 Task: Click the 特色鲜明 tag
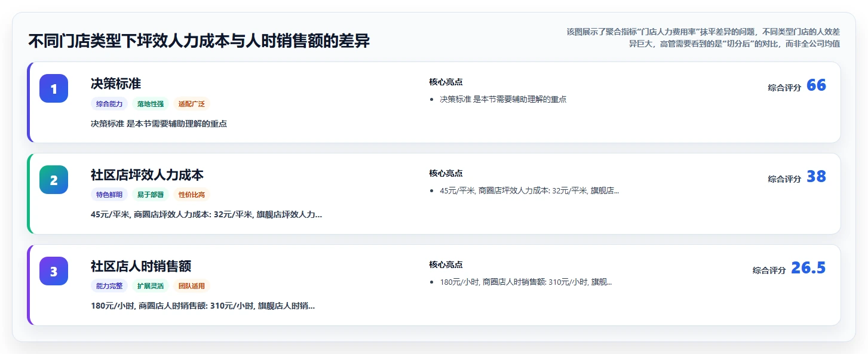coord(109,195)
